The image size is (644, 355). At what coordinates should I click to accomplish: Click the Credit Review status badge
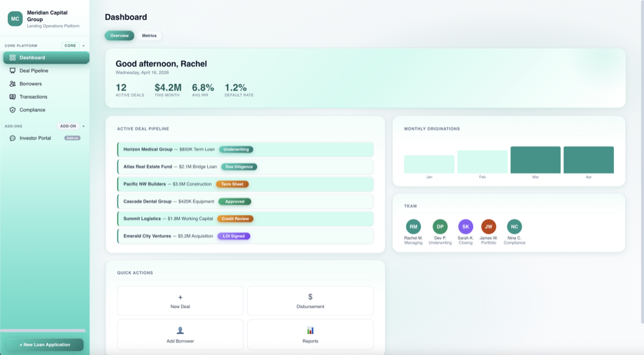click(235, 219)
